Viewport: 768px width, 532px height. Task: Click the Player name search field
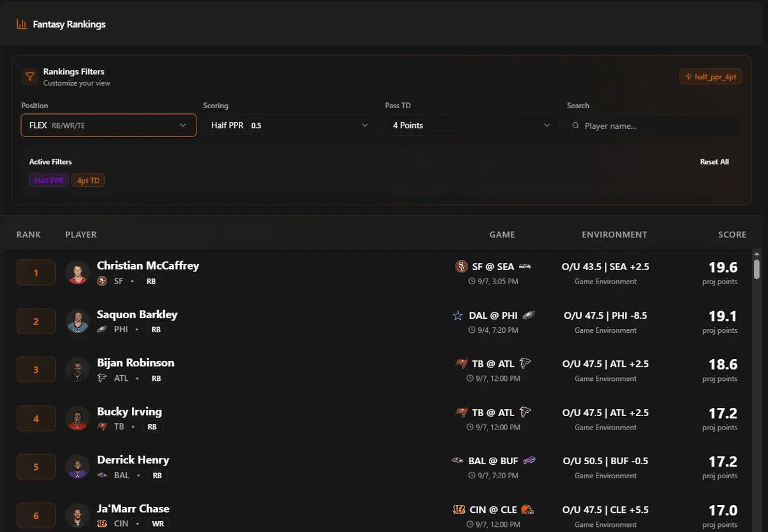click(x=654, y=125)
